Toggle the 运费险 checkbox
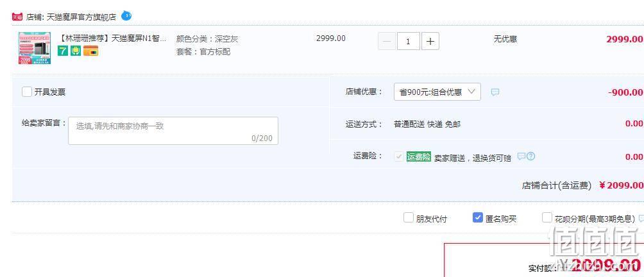644x277 pixels. [x=398, y=156]
